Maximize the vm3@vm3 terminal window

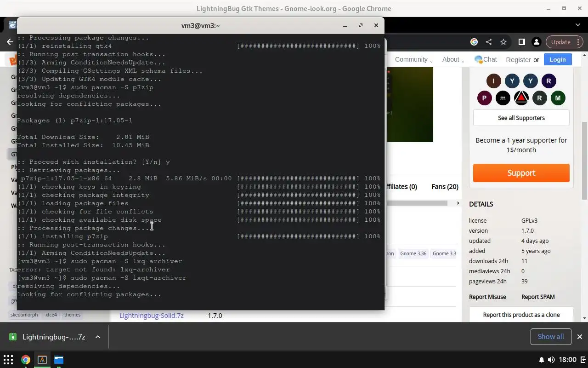[x=361, y=26]
